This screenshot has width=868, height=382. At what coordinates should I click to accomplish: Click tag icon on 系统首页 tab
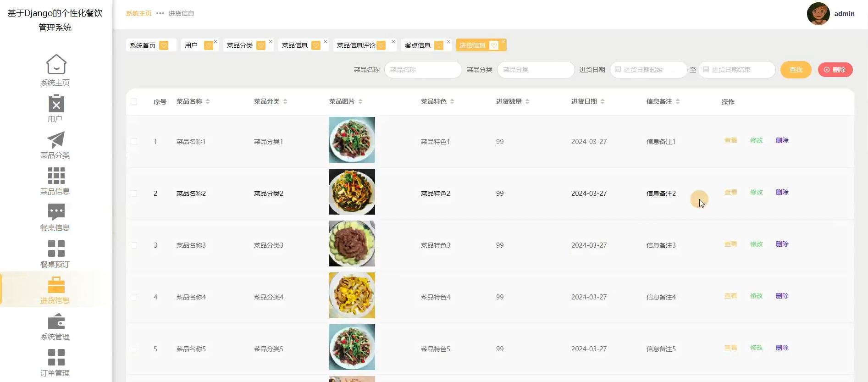(x=164, y=45)
